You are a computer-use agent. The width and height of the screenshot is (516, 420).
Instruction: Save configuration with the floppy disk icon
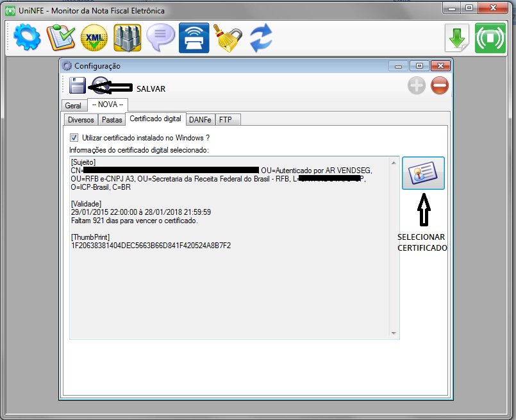(x=78, y=85)
